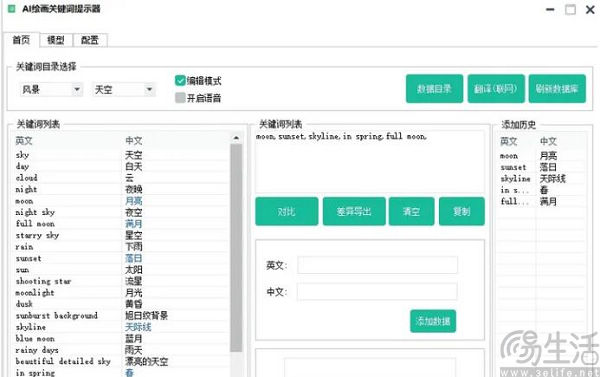Click the 刷新数据库 button
The height and width of the screenshot is (377, 600).
tap(557, 89)
